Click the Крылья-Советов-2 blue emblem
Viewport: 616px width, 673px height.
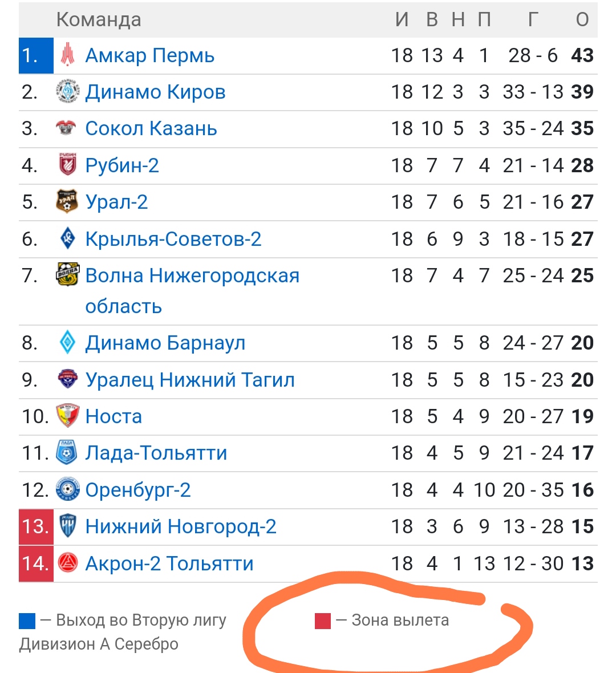click(x=67, y=238)
